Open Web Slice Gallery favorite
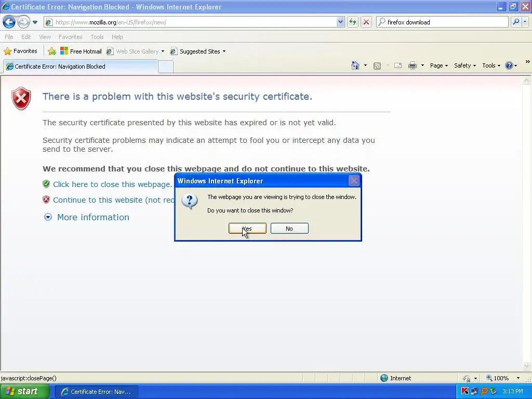The image size is (532, 399). (x=136, y=51)
